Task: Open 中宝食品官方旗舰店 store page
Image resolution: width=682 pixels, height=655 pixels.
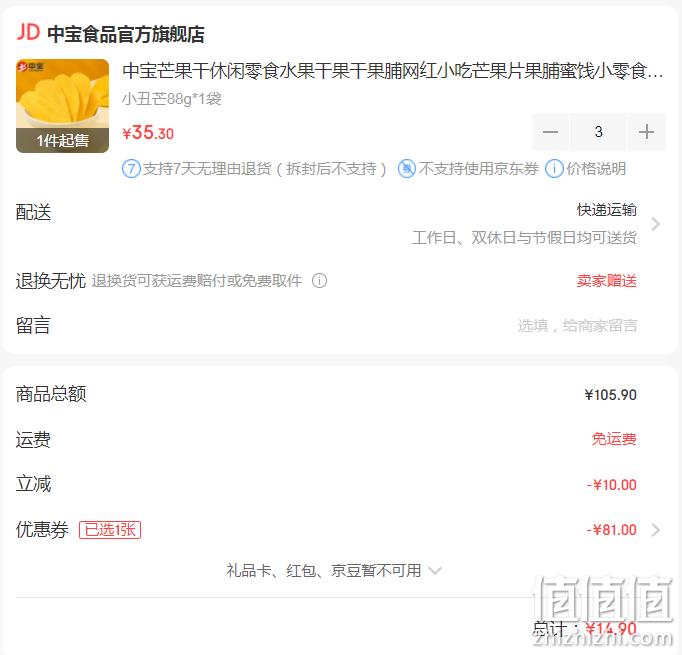Action: coord(126,34)
